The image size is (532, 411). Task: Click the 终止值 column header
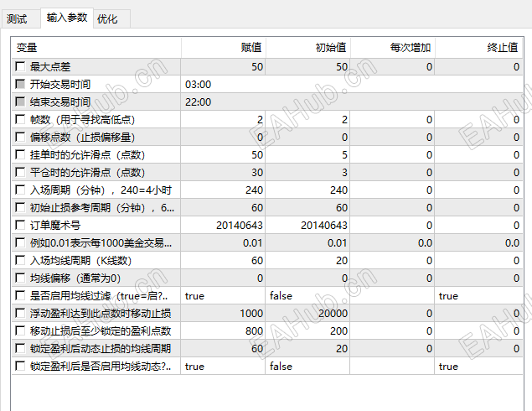(478, 48)
